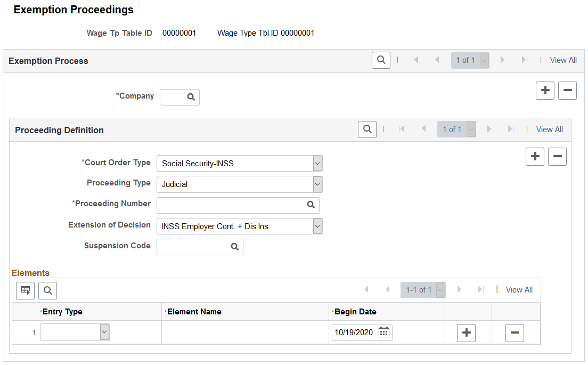Open the Elements grid personalize icon
This screenshot has height=365, width=588.
[x=25, y=290]
